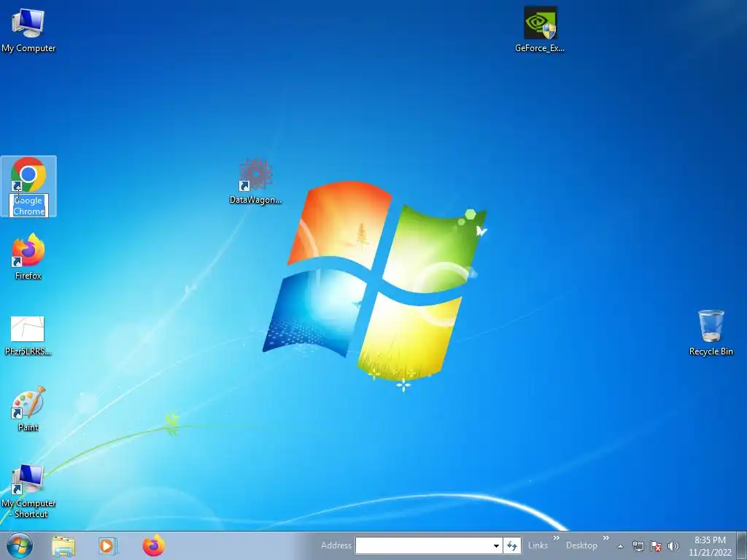Select the My Computer - Shortcut icon
This screenshot has width=747, height=560.
28,491
